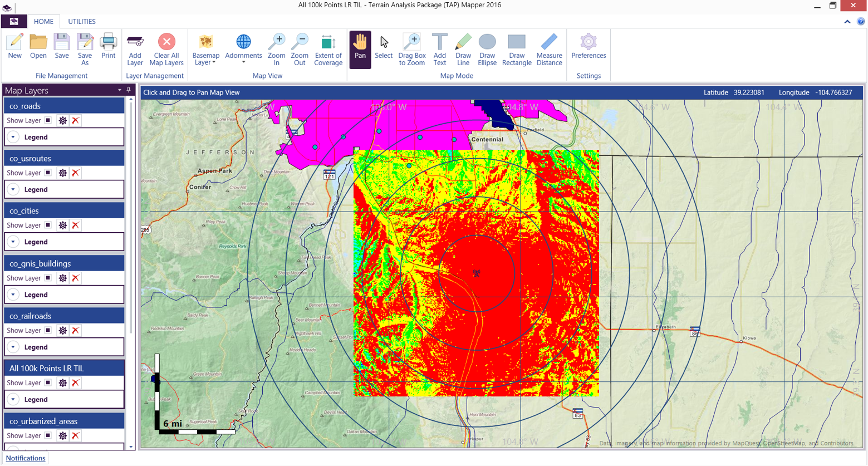Select the Add Text tool
This screenshot has height=466, width=868.
439,49
